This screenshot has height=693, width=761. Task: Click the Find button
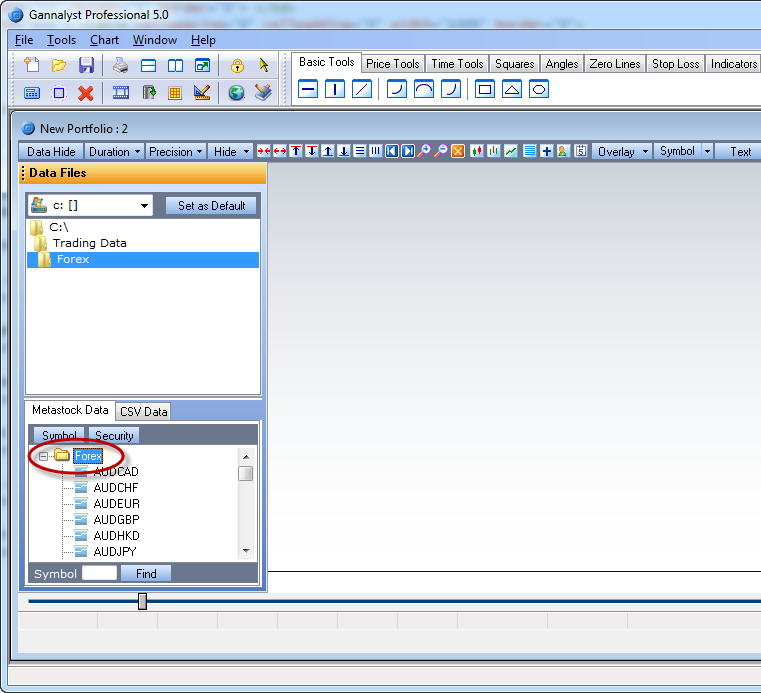(x=146, y=574)
